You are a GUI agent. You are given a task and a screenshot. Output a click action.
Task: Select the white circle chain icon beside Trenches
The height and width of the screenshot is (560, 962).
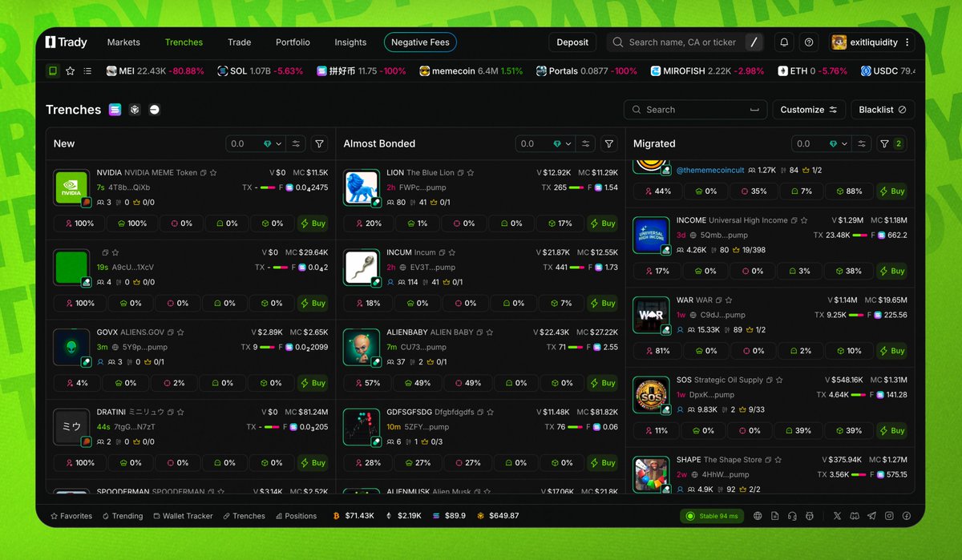(x=155, y=110)
